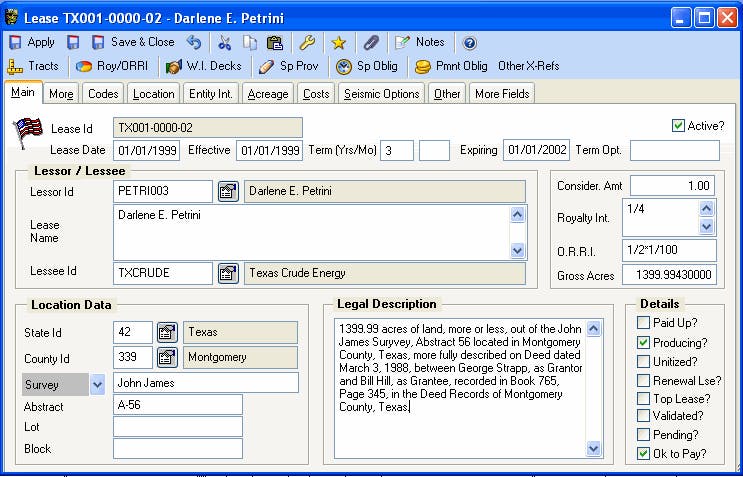
Task: Click the American flag lease icon
Action: [x=28, y=132]
